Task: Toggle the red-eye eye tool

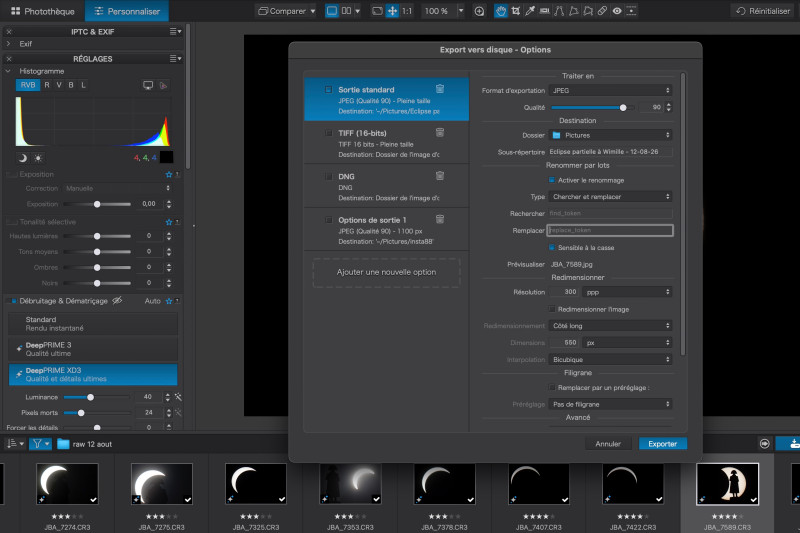Action: (x=617, y=11)
